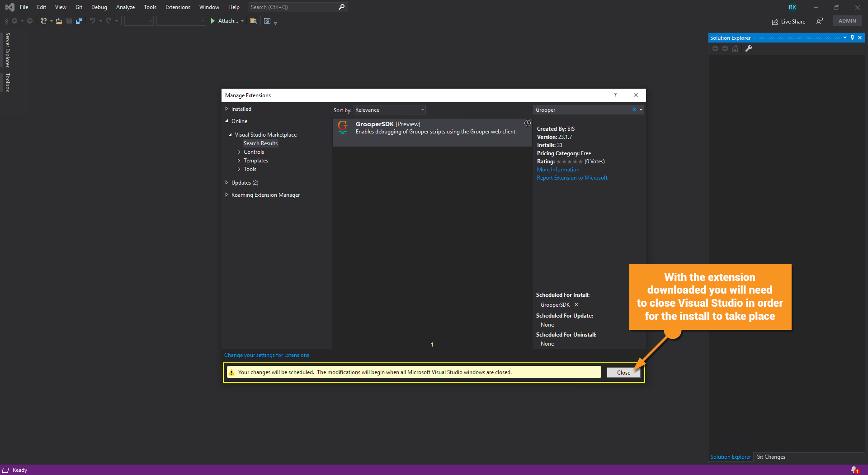The image size is (868, 475).
Task: Select Search Results tree item
Action: point(260,143)
